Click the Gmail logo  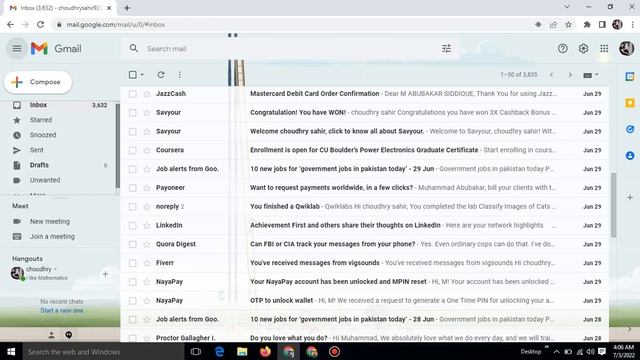coord(56,49)
